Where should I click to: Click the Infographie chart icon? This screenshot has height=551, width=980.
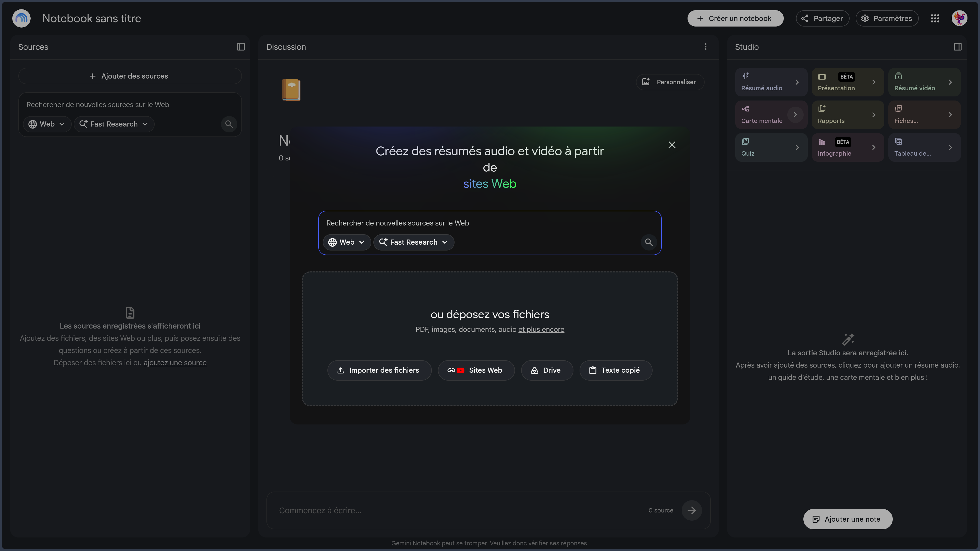822,142
